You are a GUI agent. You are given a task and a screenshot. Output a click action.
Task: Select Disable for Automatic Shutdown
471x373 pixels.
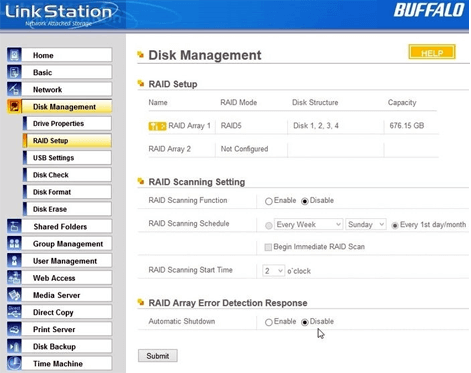tap(305, 322)
